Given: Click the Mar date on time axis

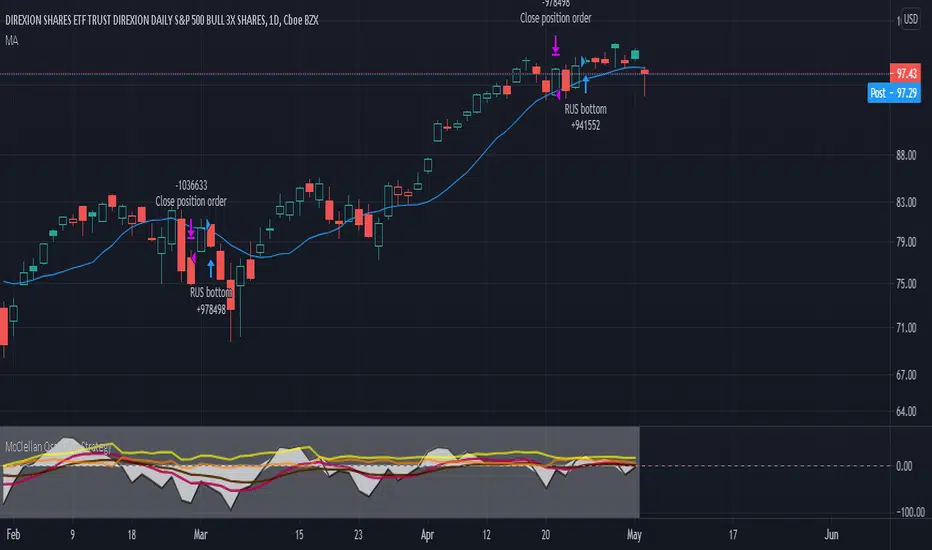Looking at the screenshot, I should 200,535.
